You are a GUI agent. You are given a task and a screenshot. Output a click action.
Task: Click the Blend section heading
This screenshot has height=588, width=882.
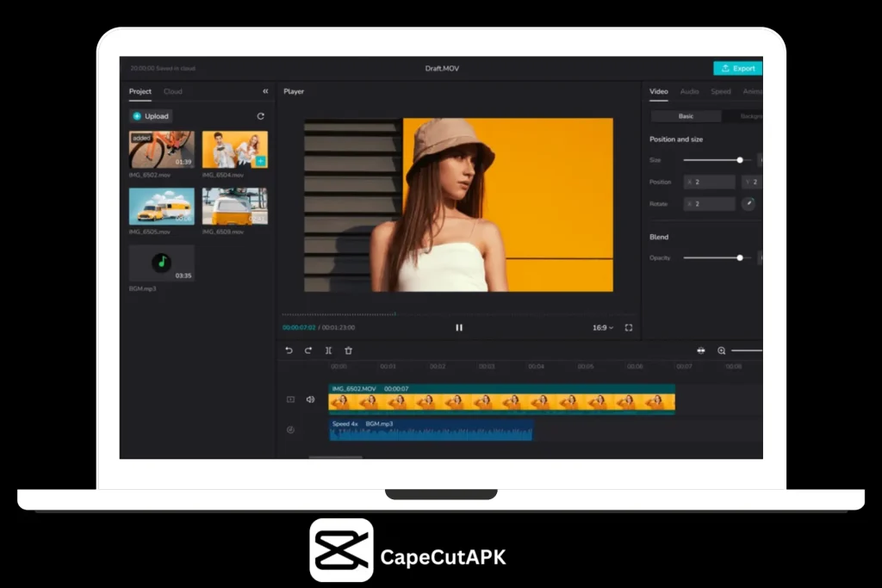coord(659,238)
